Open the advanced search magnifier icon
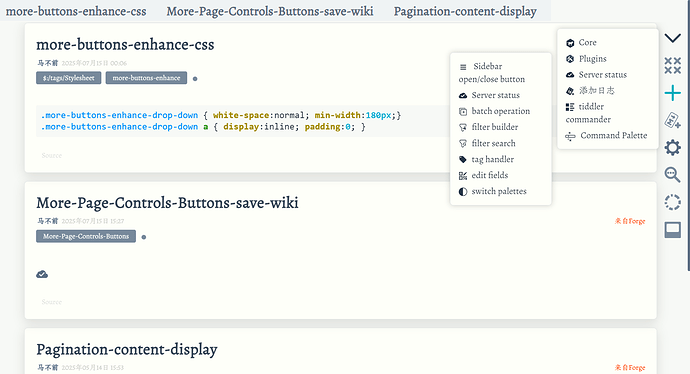 click(x=672, y=175)
